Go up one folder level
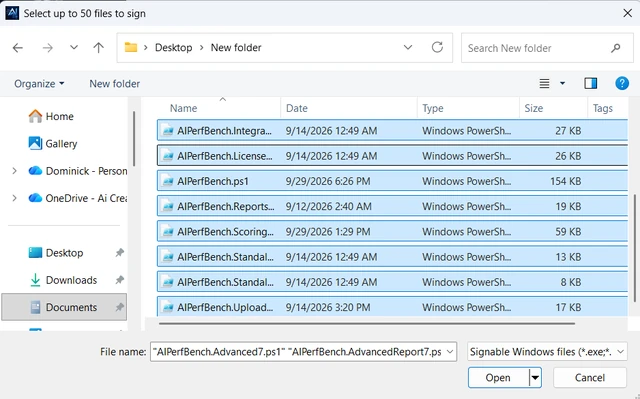 point(98,48)
